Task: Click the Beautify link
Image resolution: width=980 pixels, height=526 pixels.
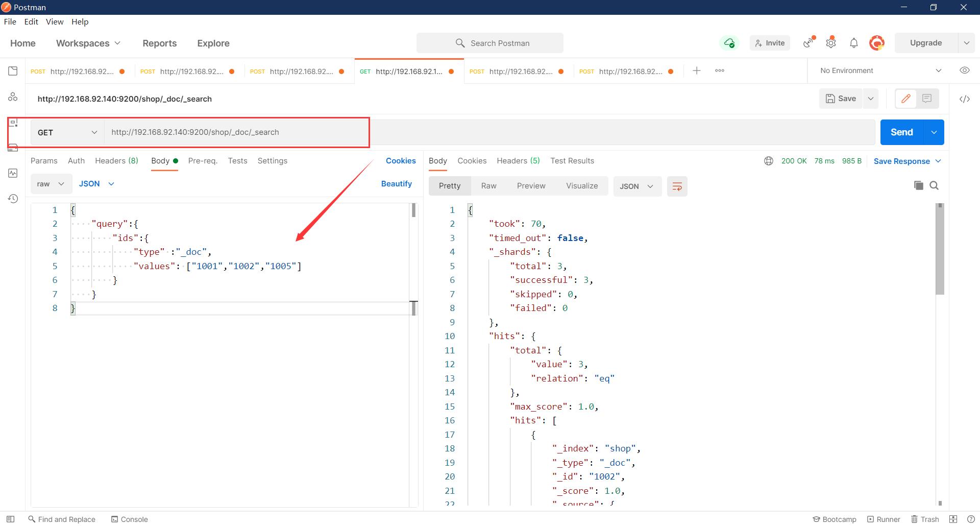Action: [397, 184]
